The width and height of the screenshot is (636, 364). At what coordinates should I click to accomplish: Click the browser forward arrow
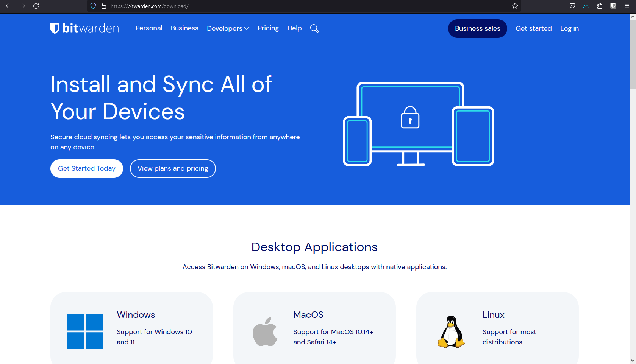tap(22, 6)
